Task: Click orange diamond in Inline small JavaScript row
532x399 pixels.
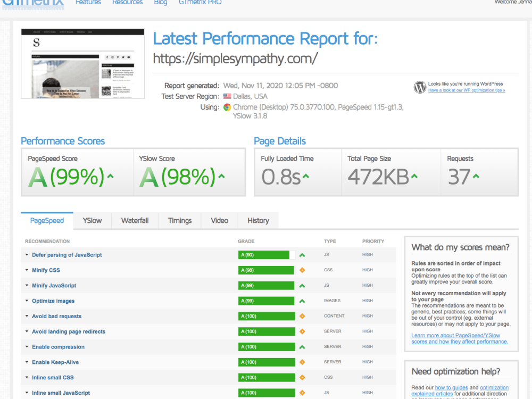Action: 302,393
